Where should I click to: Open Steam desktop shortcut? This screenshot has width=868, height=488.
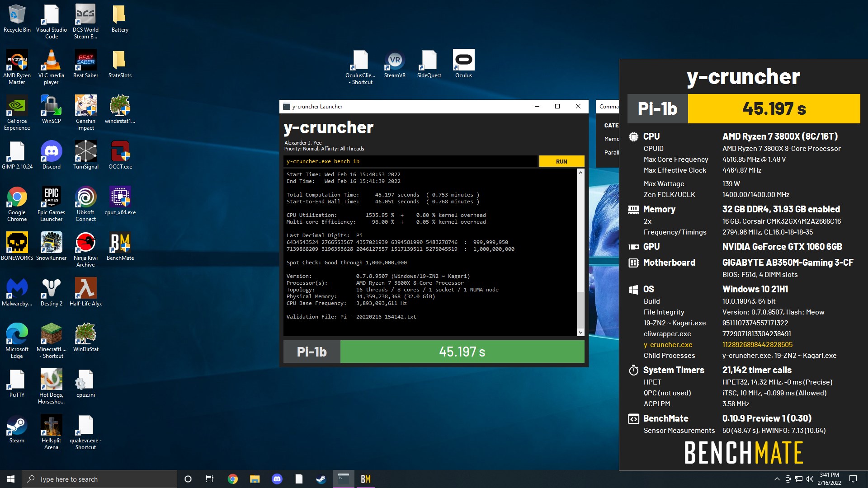[x=17, y=429]
